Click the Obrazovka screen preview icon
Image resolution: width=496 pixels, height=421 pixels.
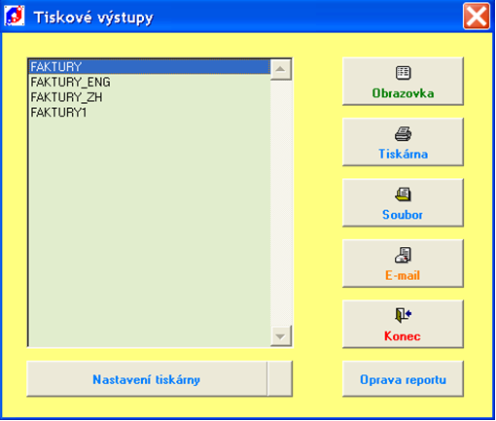click(x=403, y=73)
